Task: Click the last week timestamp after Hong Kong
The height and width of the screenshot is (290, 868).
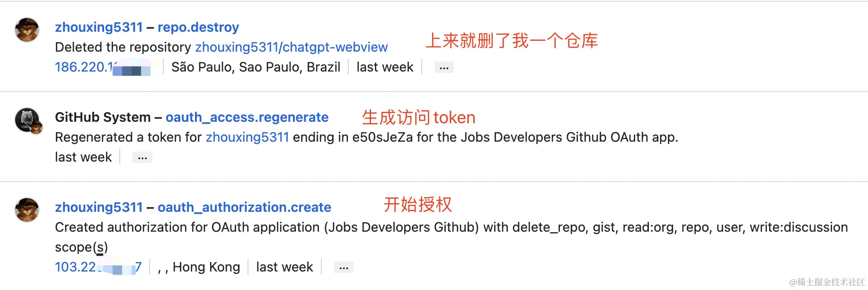Action: pos(285,267)
